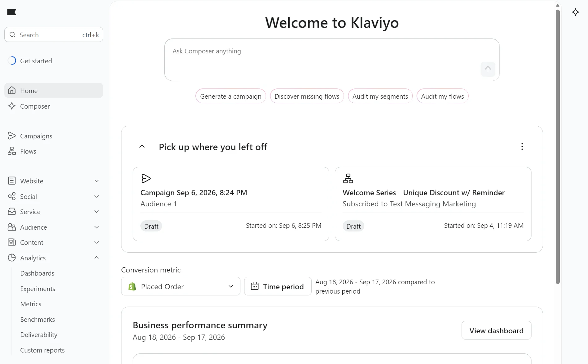Expand the Service section chevron

click(97, 212)
